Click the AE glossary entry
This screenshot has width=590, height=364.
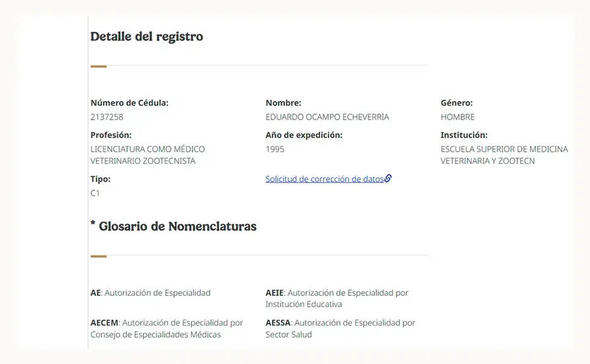pyautogui.click(x=151, y=293)
